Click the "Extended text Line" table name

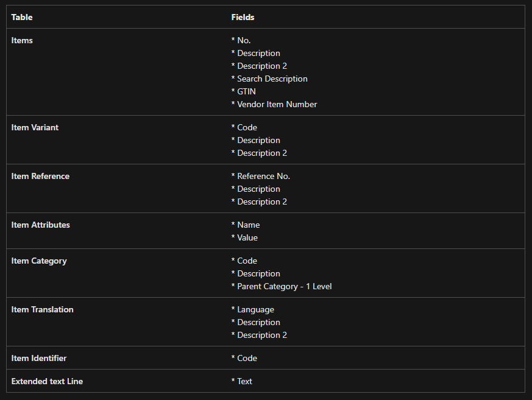tap(47, 381)
